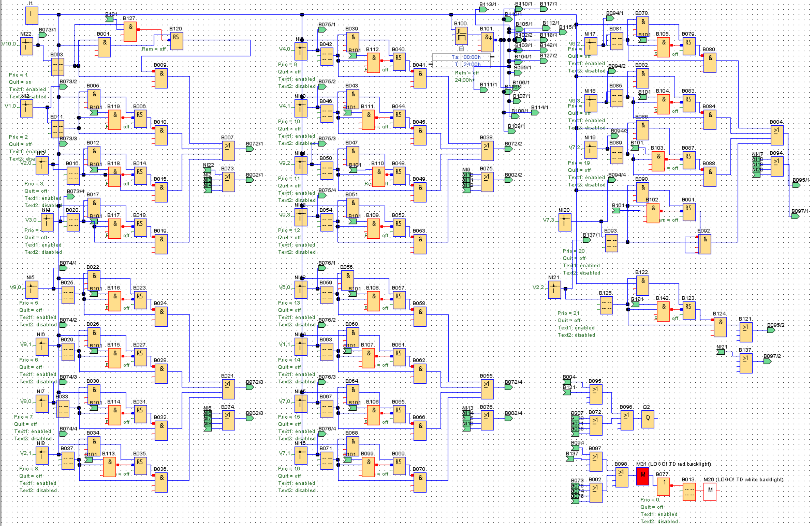Click the B003 message text block
Image resolution: width=812 pixels, height=526 pixels.
pos(58,67)
